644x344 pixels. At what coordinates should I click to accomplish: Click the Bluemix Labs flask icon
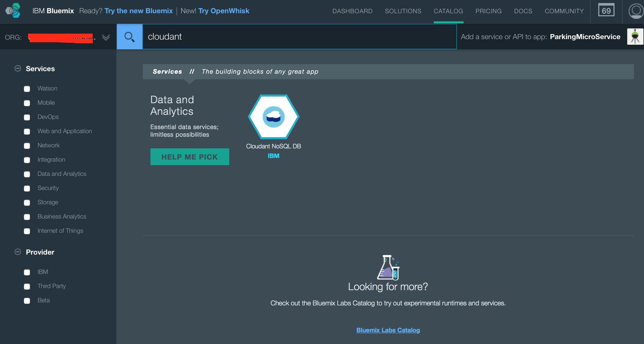388,267
